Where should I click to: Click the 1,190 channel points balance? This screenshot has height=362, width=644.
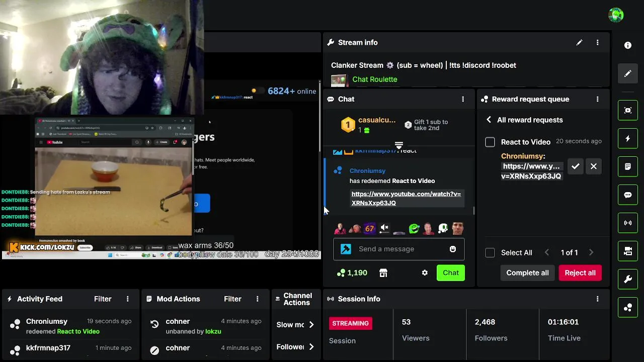(352, 273)
